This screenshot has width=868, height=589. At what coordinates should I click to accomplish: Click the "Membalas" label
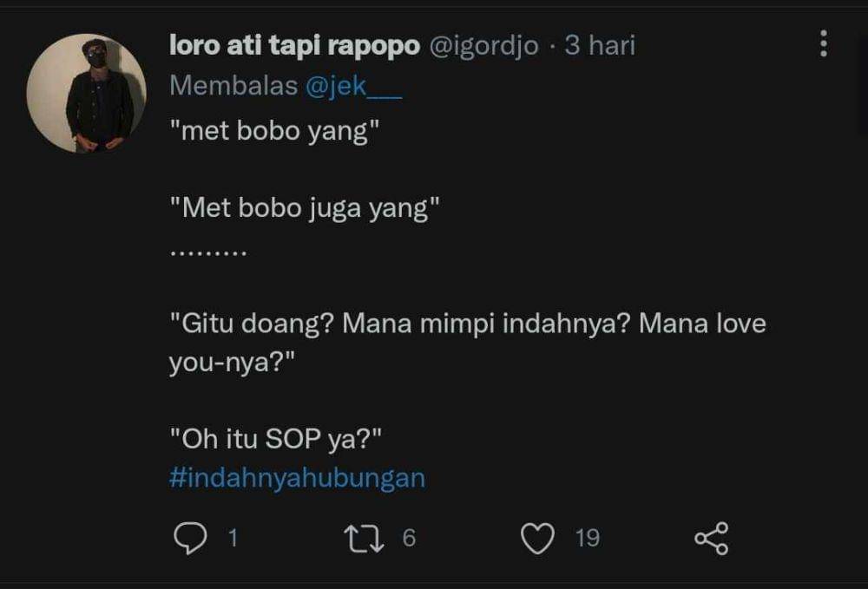point(233,85)
